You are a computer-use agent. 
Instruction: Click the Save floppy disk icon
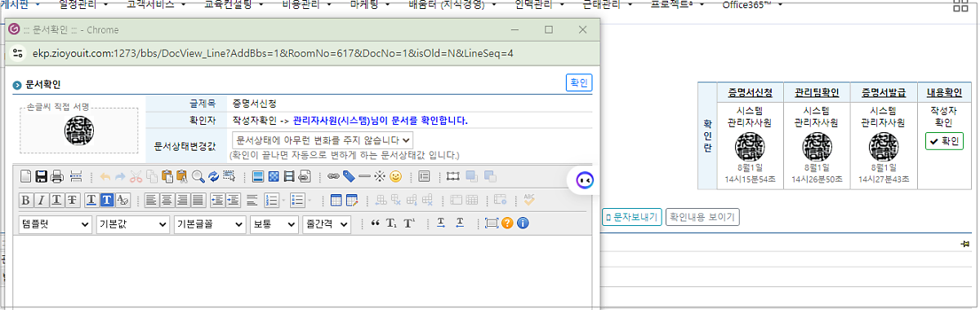click(x=42, y=176)
